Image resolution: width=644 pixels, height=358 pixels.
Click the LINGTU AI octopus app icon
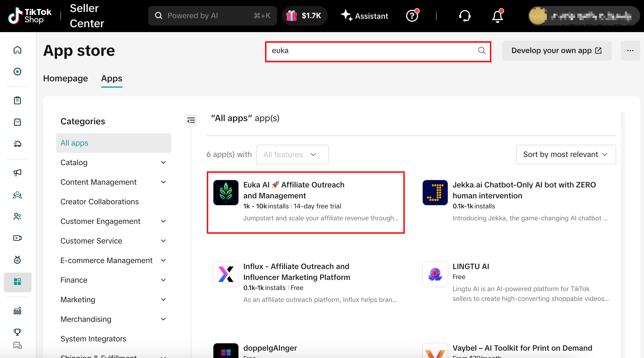tap(435, 274)
